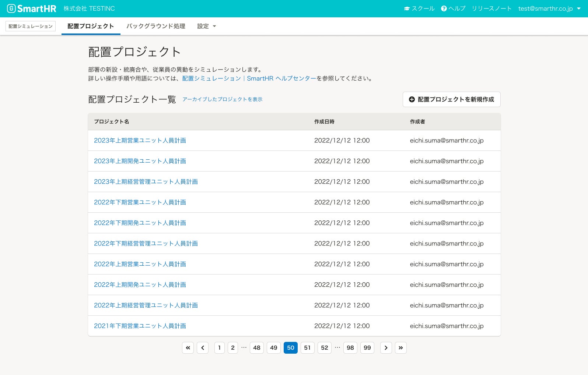Click the plus icon to create new 配置プロジェクト
The width and height of the screenshot is (588, 375).
pyautogui.click(x=412, y=99)
